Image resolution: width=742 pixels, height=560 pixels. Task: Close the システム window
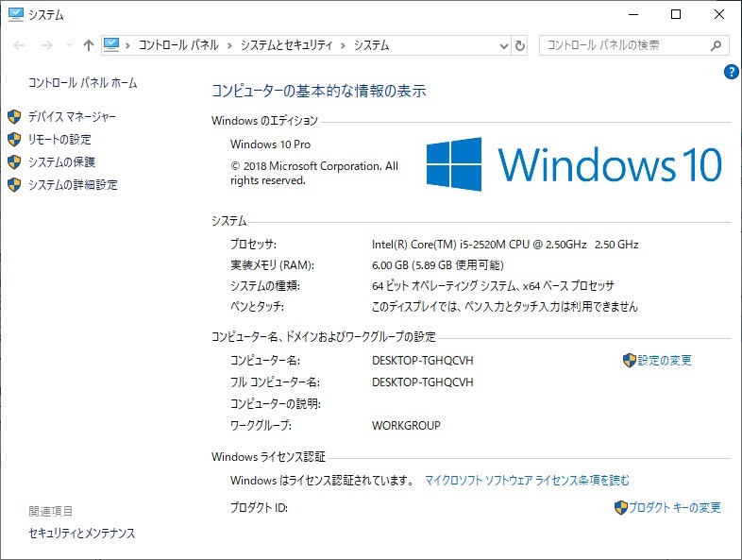tap(718, 15)
